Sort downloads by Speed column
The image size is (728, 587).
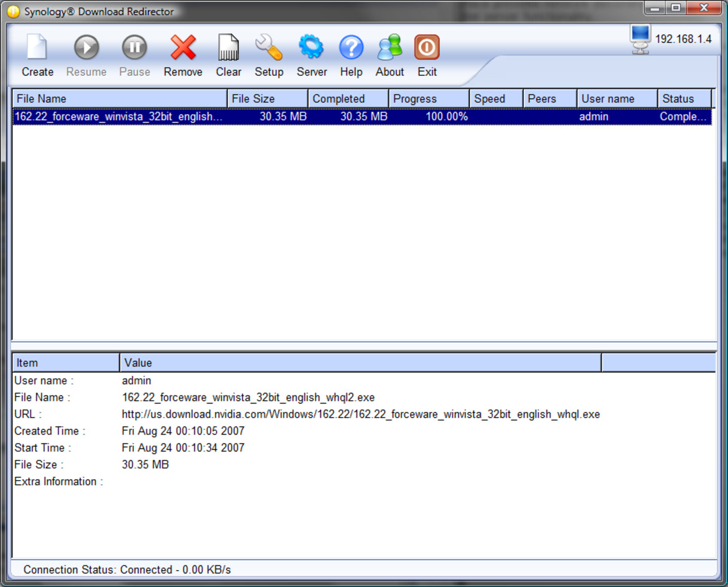497,98
